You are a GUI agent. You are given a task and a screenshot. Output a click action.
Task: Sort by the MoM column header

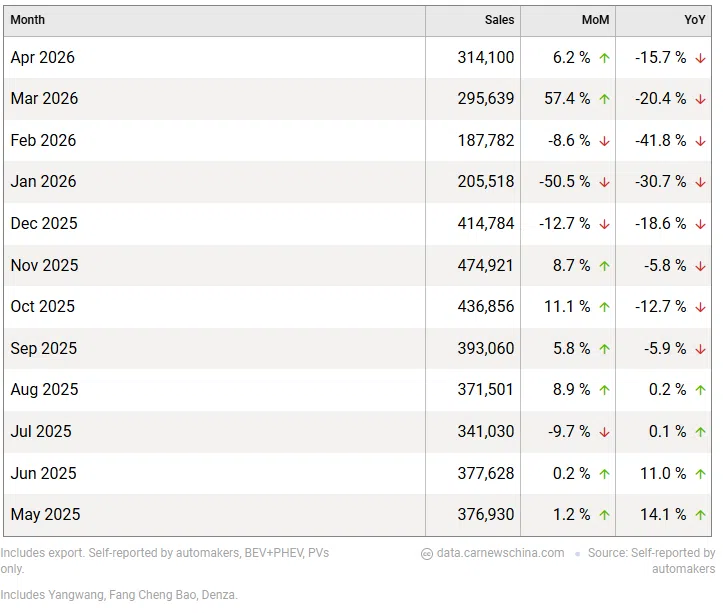595,20
